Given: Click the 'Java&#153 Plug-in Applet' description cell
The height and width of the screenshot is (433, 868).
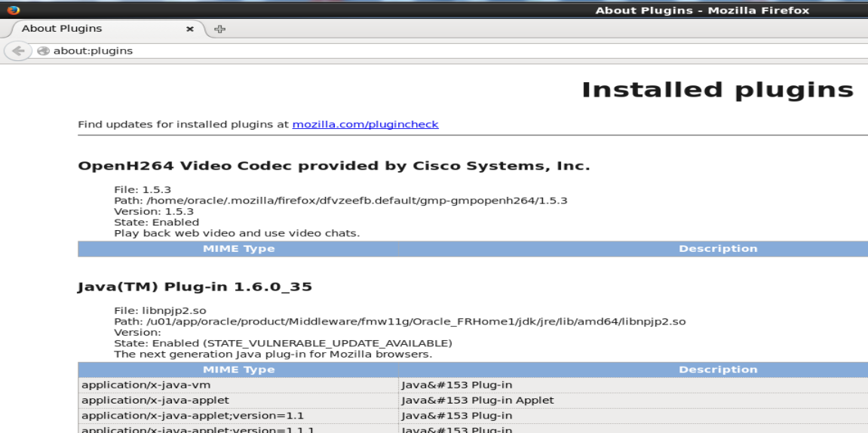Looking at the screenshot, I should pos(633,401).
